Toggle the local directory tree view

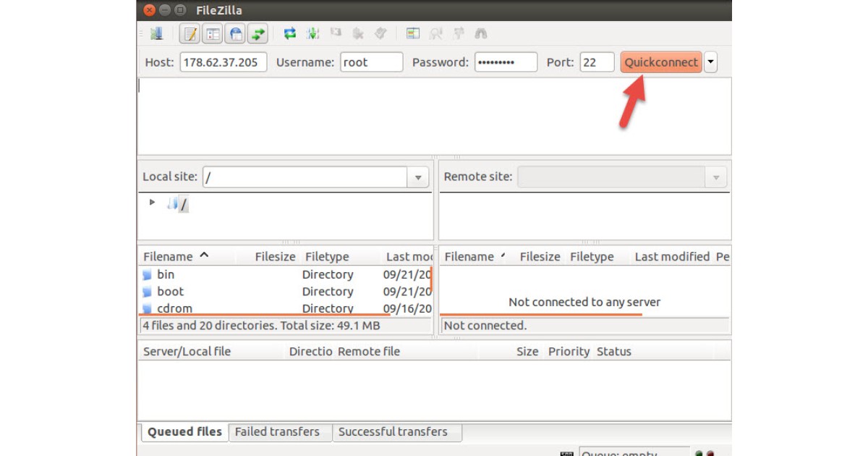click(213, 33)
